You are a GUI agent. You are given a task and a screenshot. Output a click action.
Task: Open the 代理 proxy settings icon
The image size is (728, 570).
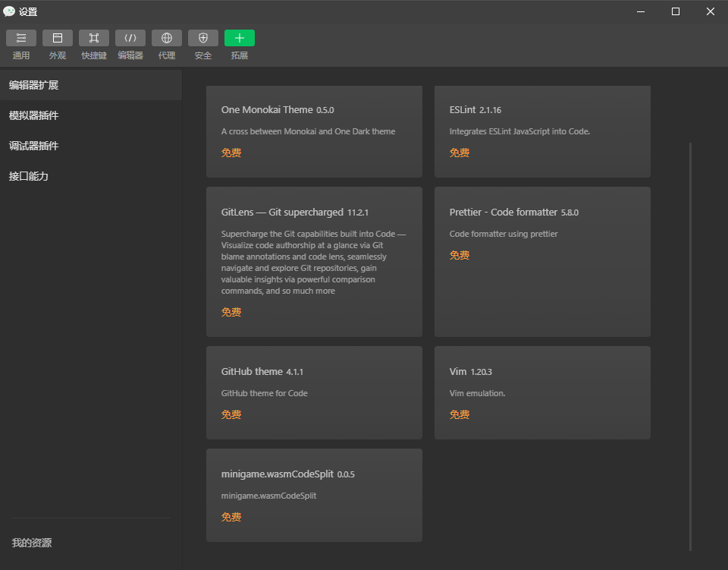tap(167, 38)
